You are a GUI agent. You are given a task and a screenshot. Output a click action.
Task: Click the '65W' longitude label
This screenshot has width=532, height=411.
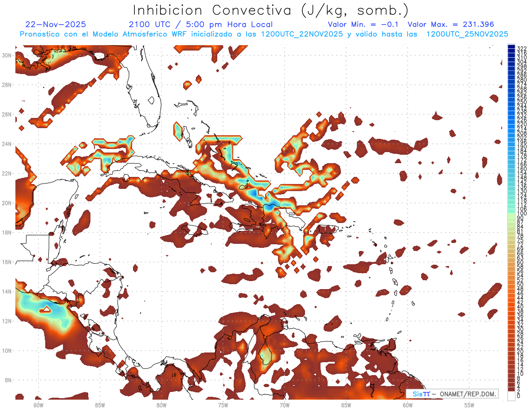pos(346,406)
